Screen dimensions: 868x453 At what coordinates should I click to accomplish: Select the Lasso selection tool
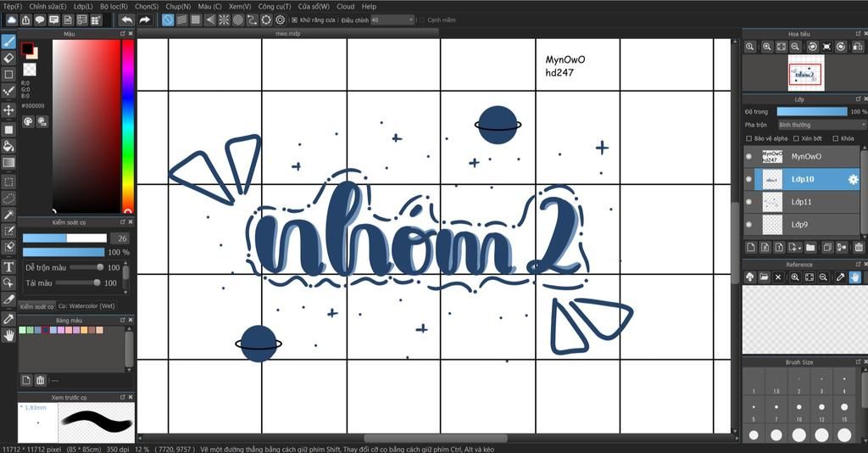coord(8,199)
